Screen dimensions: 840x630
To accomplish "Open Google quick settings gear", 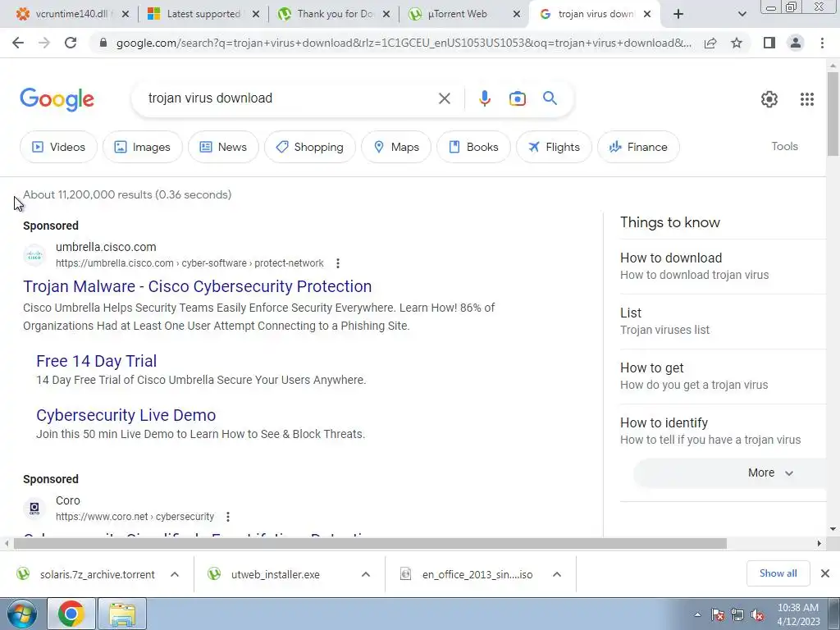I will [769, 99].
